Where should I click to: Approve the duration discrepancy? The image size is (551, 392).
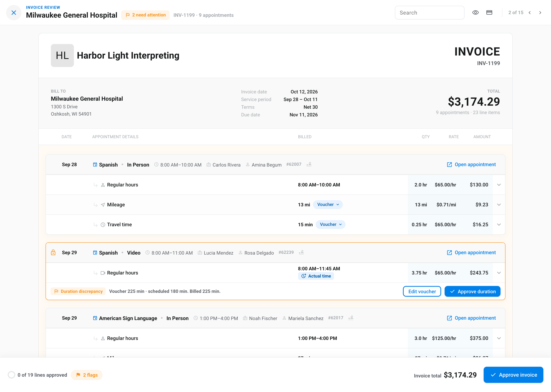[472, 291]
